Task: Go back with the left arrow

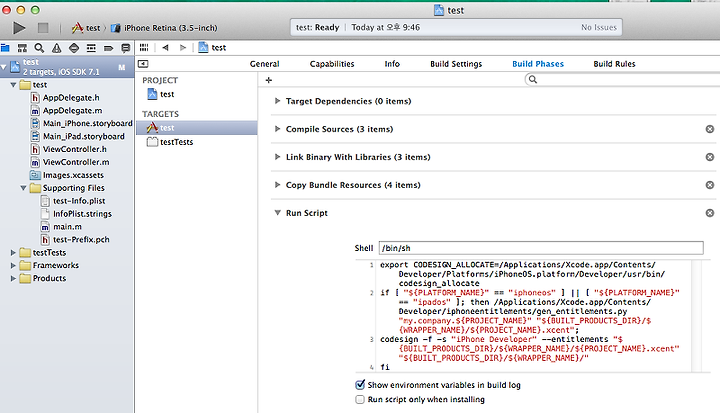Action: 165,47
